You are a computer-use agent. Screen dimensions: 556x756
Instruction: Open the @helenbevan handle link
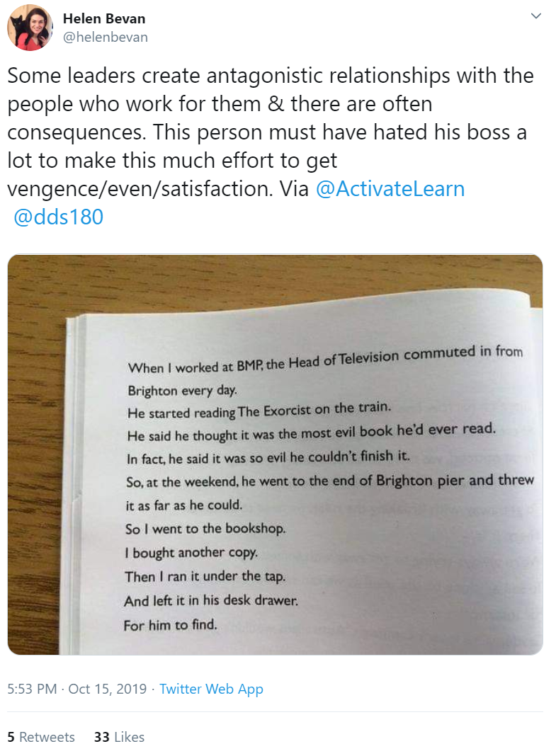coord(106,37)
